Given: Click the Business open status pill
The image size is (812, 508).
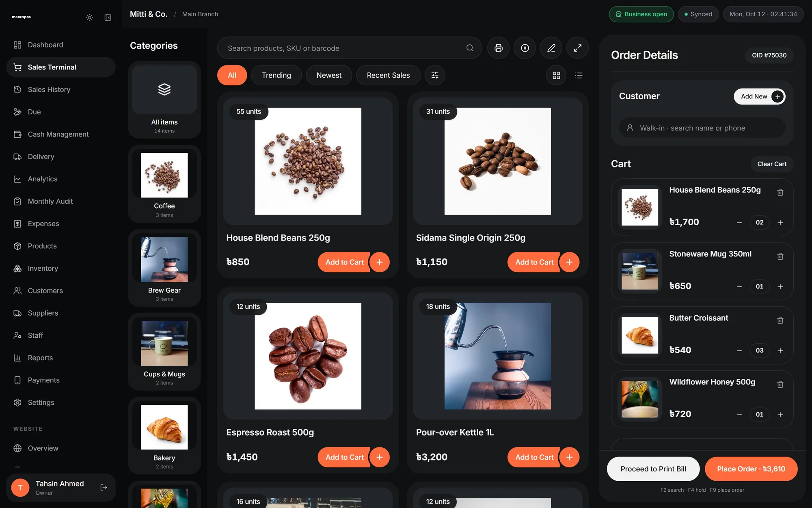Looking at the screenshot, I should 641,14.
